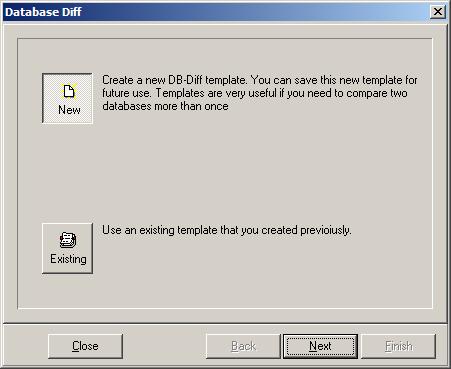Click the disabled Finish button

point(399,346)
